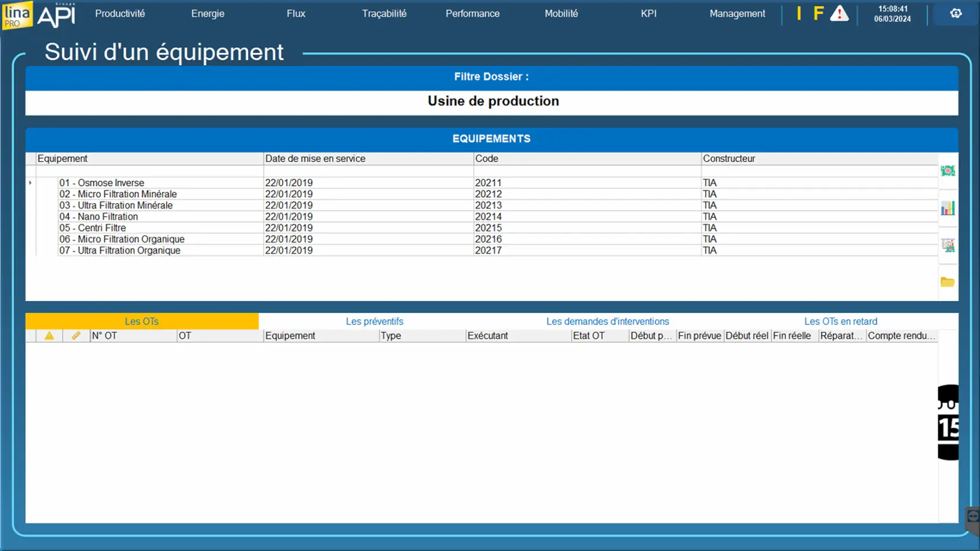Select the 04 - Nano Filtration row
This screenshot has width=980, height=551.
[x=99, y=217]
